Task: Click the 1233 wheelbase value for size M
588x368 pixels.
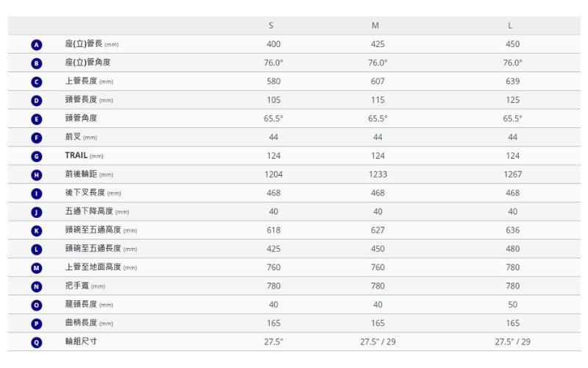Action: (378, 174)
